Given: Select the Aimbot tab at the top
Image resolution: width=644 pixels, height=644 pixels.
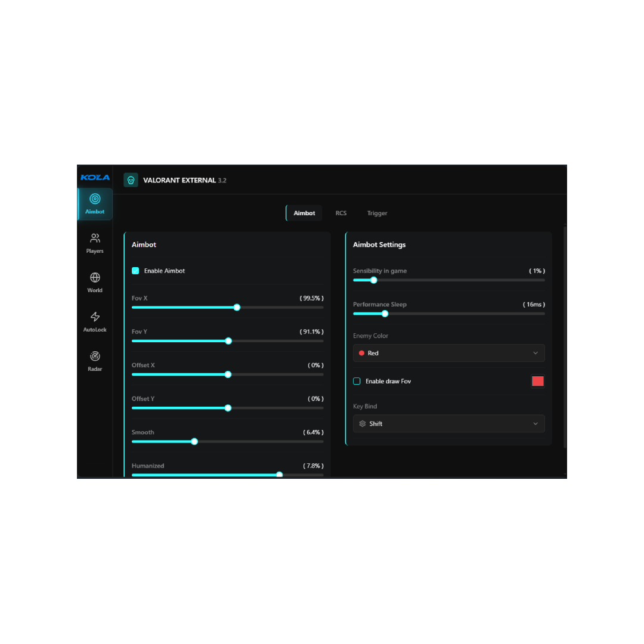Looking at the screenshot, I should pyautogui.click(x=304, y=213).
